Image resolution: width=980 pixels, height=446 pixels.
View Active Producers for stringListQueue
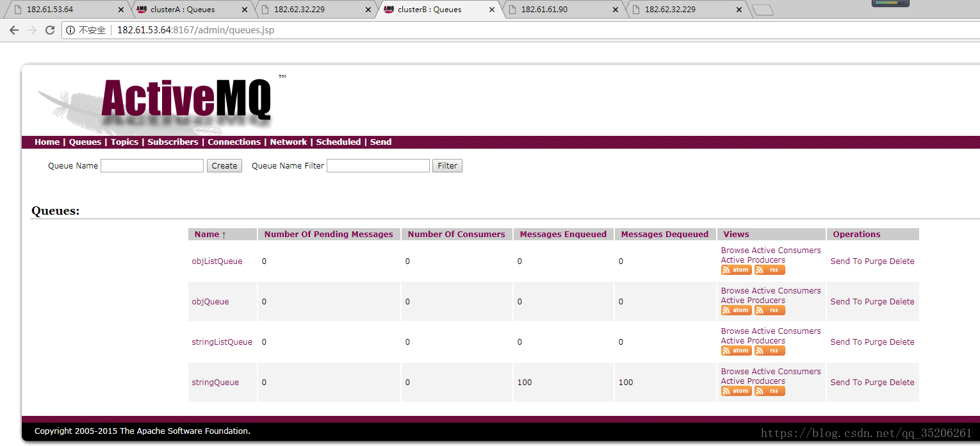click(753, 341)
